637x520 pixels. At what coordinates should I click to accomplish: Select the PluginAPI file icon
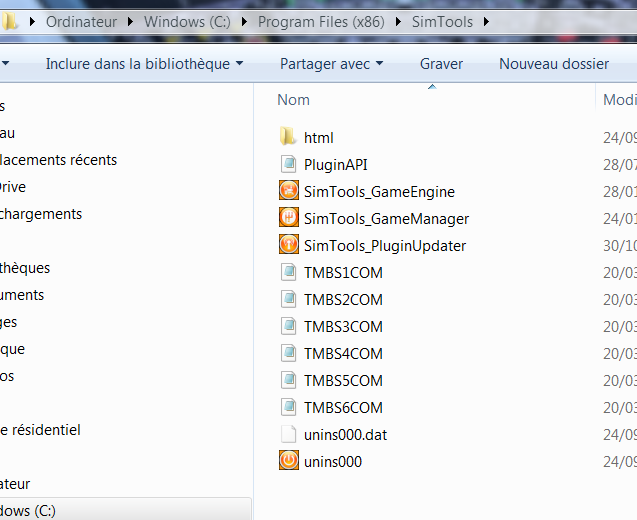pyautogui.click(x=288, y=164)
